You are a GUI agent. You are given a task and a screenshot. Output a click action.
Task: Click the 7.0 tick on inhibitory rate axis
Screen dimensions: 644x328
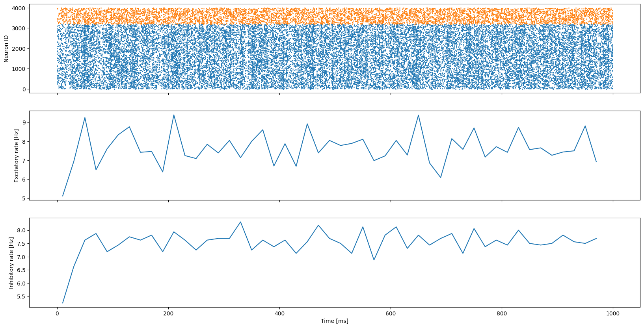tap(22, 257)
